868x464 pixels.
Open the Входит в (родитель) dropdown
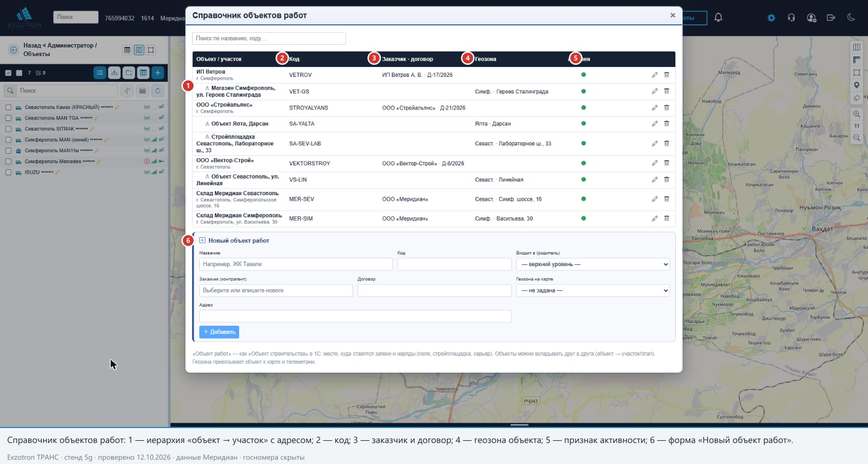[593, 264]
